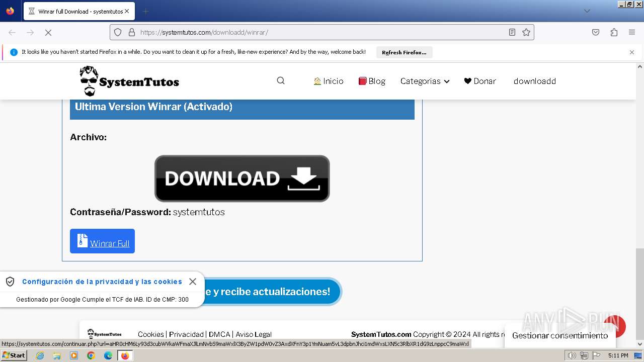Close the privacy and cookies popup

tap(193, 282)
